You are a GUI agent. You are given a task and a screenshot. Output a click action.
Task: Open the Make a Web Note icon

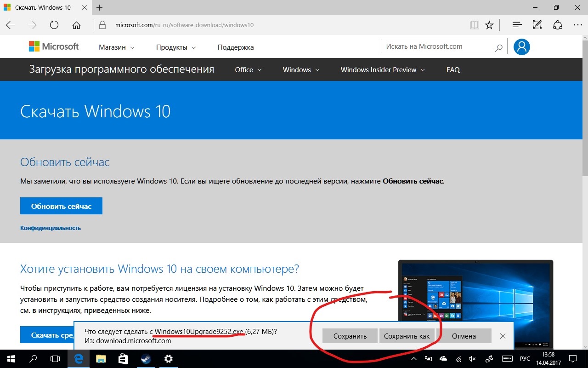click(537, 25)
